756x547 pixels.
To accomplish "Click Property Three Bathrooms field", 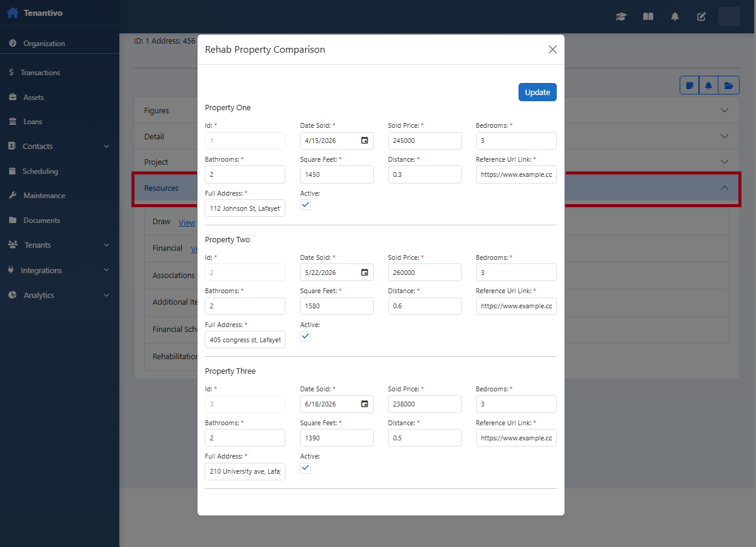I will (x=245, y=437).
